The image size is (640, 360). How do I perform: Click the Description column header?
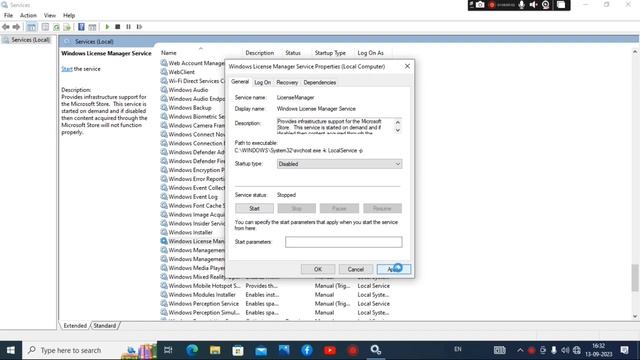pos(260,53)
